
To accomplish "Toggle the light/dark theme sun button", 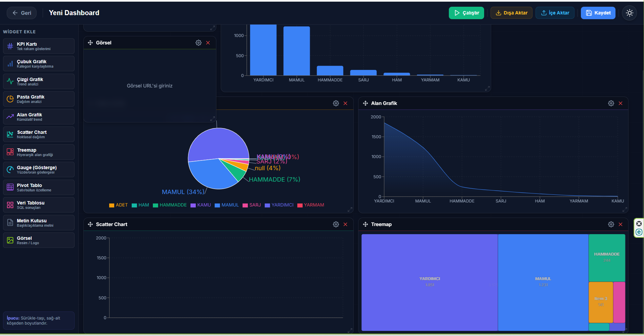I will pos(630,13).
